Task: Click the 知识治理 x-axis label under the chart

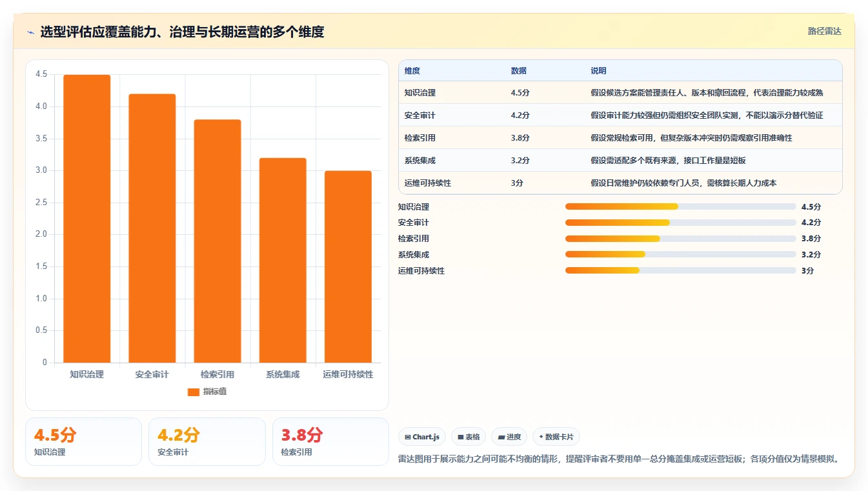Action: (x=87, y=374)
